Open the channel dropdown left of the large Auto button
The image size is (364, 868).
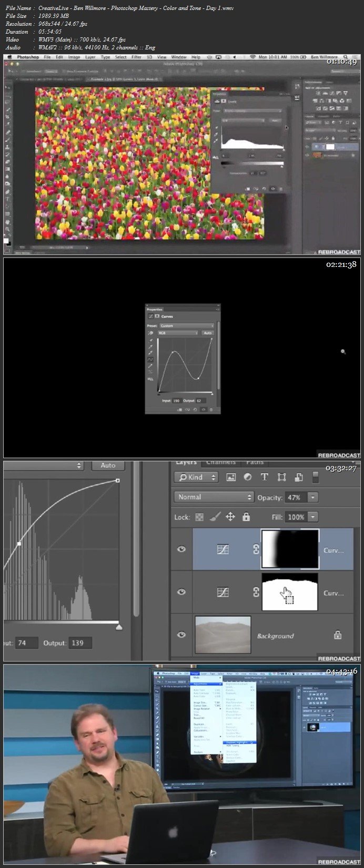[x=44, y=466]
